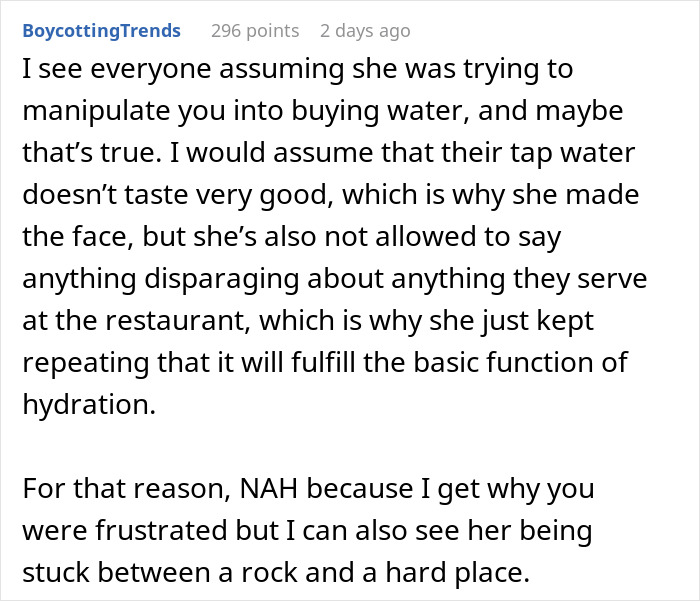Click the 296 points score label
Image resolution: width=700 pixels, height=601 pixels.
255,31
